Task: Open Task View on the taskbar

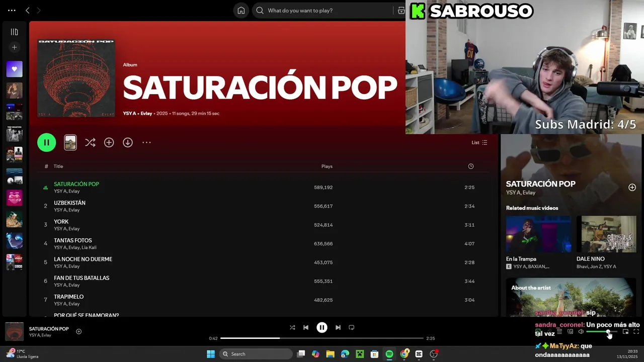Action: [x=301, y=354]
